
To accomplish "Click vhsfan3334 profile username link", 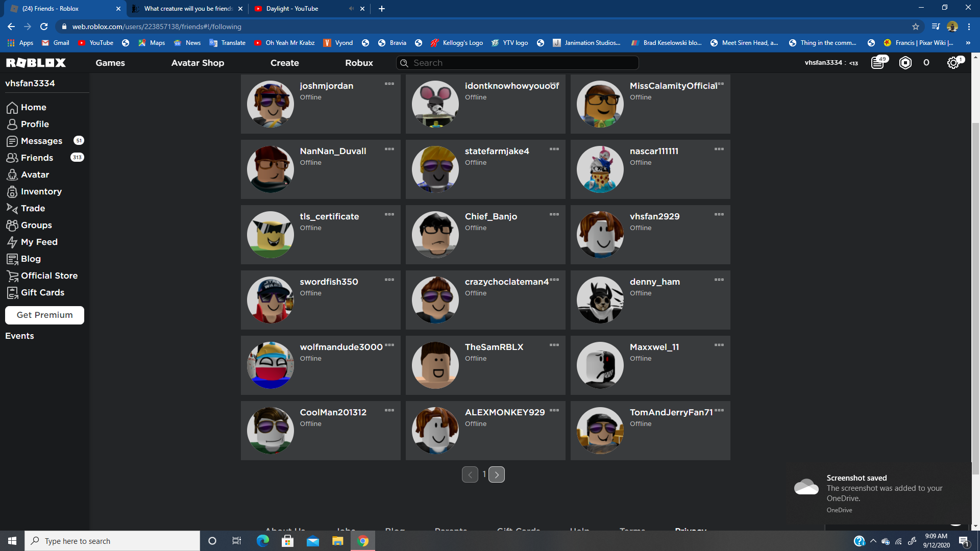I will click(30, 83).
